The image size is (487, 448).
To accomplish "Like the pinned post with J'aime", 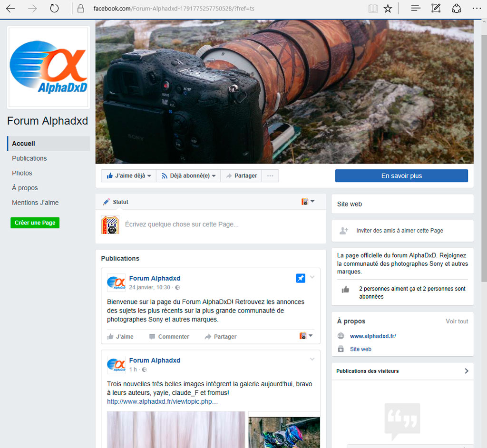I will [x=120, y=336].
